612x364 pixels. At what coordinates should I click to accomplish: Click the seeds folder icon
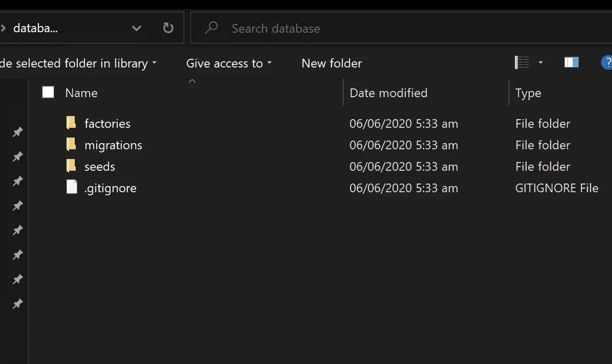[x=71, y=166]
